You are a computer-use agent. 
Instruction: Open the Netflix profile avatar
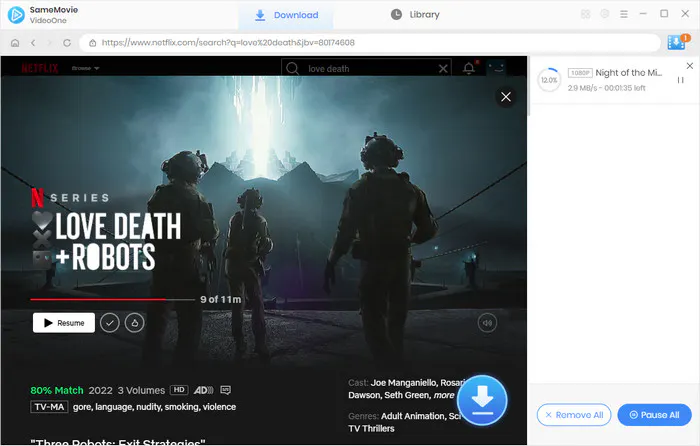coord(496,68)
